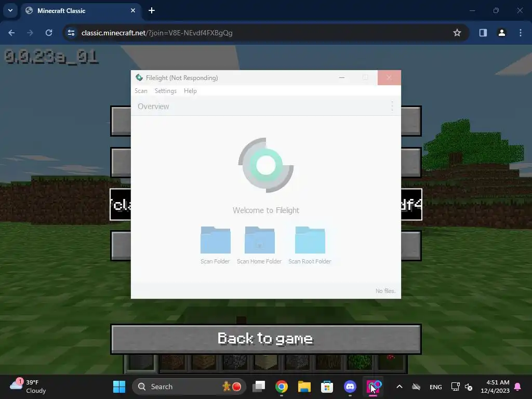
Task: View site information icon in address bar
Action: [71, 33]
